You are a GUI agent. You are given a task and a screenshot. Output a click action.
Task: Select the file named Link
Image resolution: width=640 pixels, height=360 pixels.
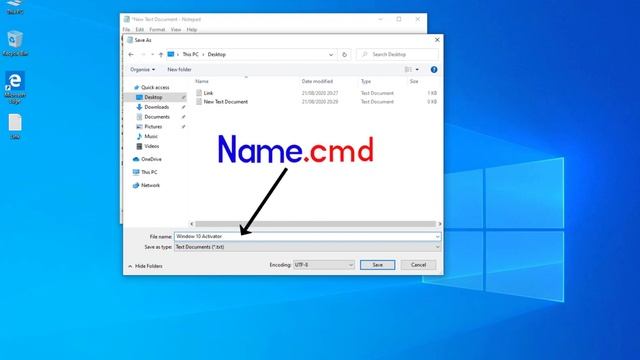(x=208, y=93)
